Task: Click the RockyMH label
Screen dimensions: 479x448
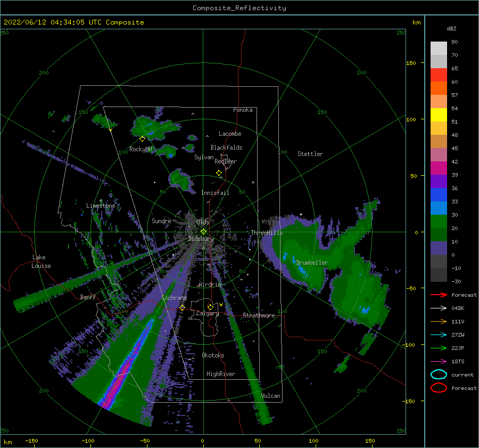Action: tap(141, 149)
